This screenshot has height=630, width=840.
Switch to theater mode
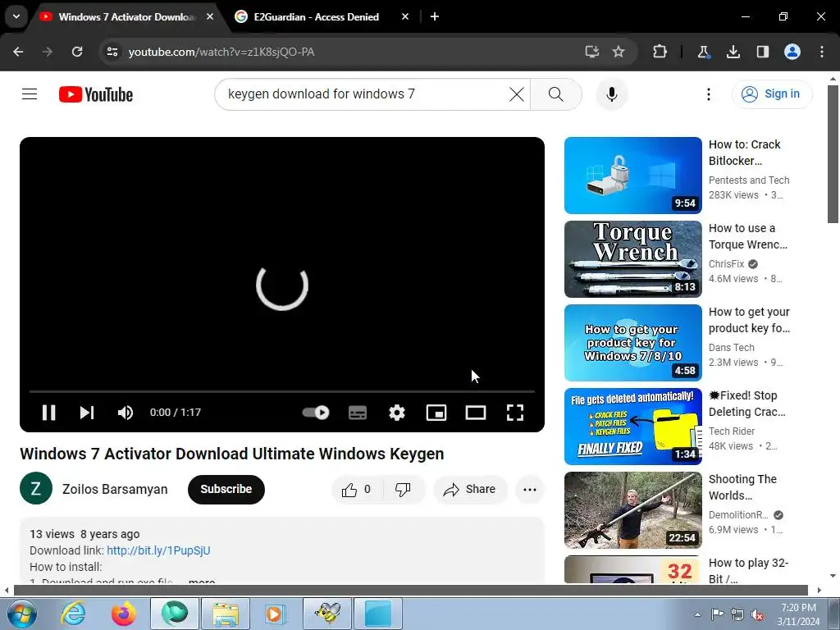[x=476, y=413]
